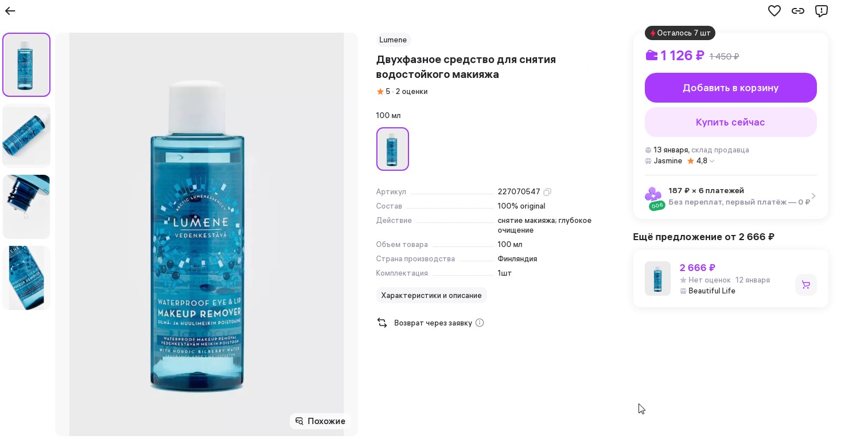Add Beautiful Life offer to cart

(805, 285)
